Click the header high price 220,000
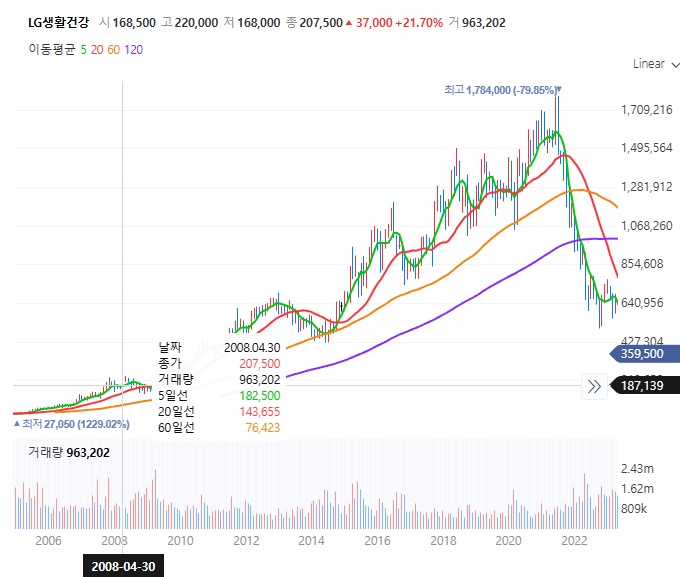This screenshot has height=577, width=680. click(196, 23)
